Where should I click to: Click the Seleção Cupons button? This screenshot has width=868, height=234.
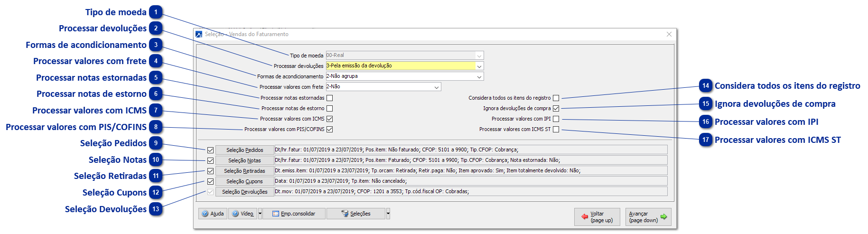pos(244,181)
